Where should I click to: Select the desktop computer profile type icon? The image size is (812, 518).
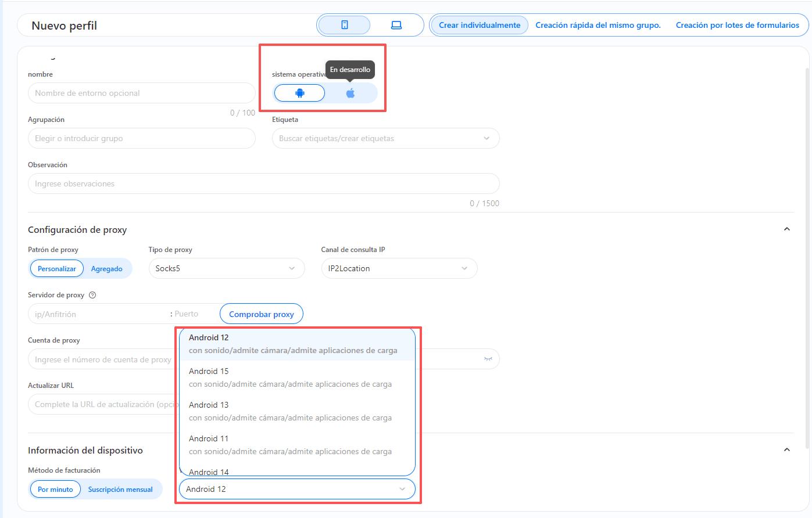click(x=396, y=25)
